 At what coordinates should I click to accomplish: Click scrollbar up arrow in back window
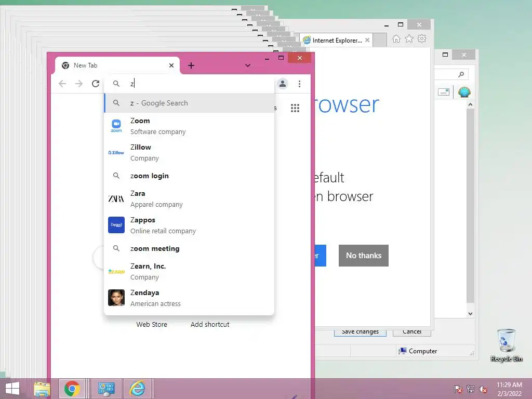pyautogui.click(x=470, y=105)
